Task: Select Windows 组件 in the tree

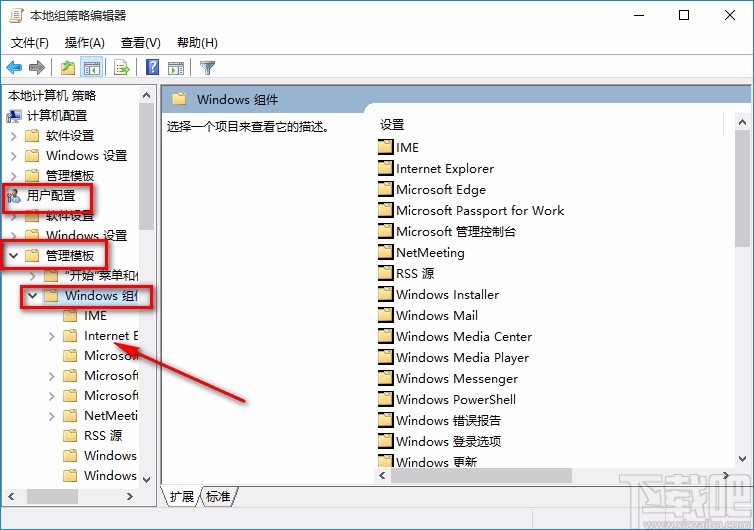Action: tap(101, 295)
